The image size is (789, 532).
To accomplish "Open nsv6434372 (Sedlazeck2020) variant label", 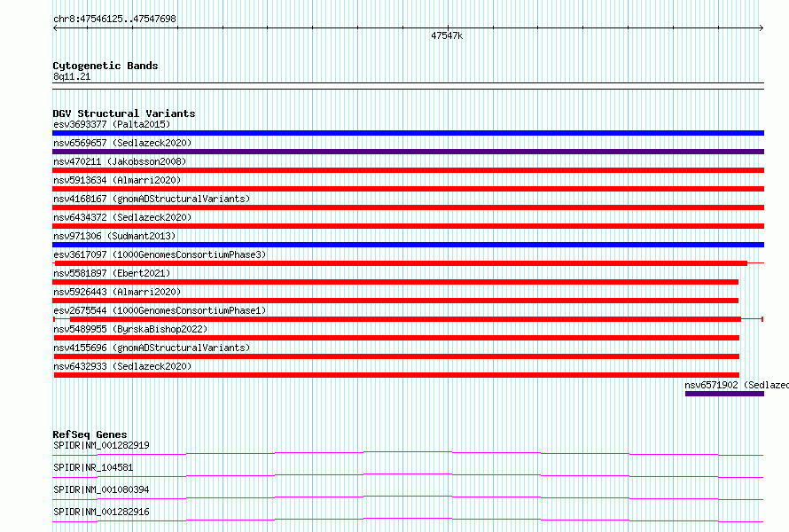I will tap(122, 217).
